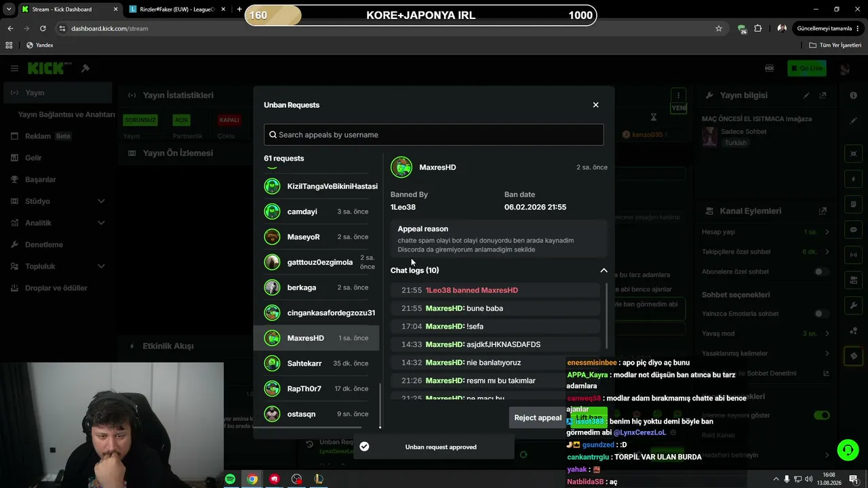
Task: Click the wrench icon in right toolbar
Action: click(853, 305)
